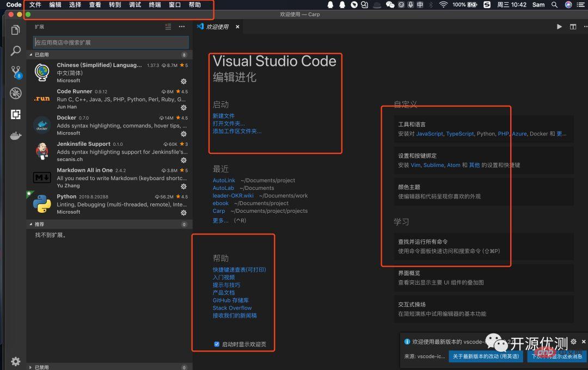Open gear menu for Docker extension
Viewport: 588px width, 370px height.
(183, 134)
